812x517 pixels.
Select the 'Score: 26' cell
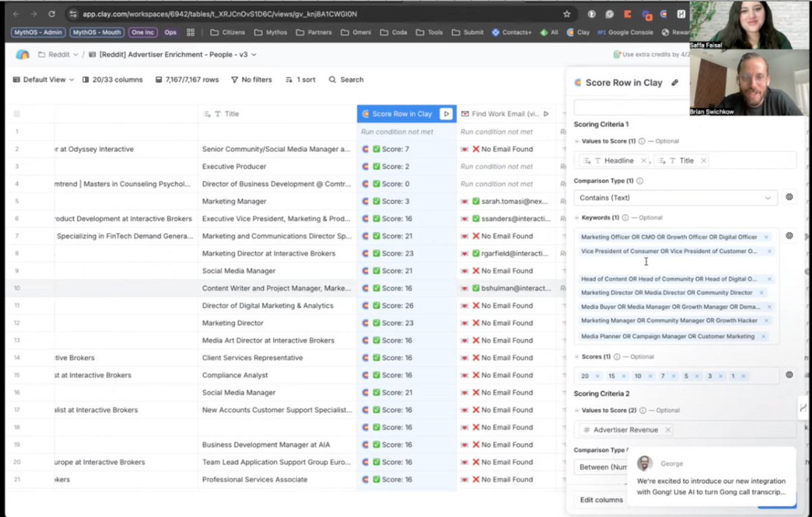[x=406, y=306]
